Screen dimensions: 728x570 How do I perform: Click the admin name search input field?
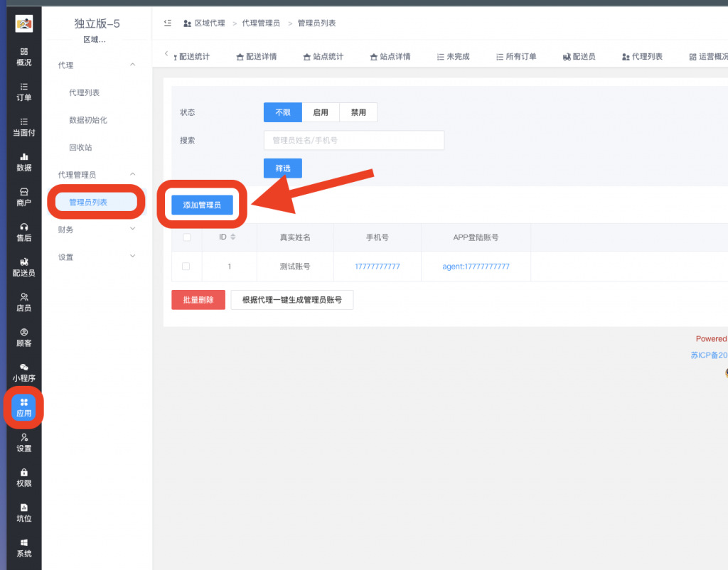353,140
